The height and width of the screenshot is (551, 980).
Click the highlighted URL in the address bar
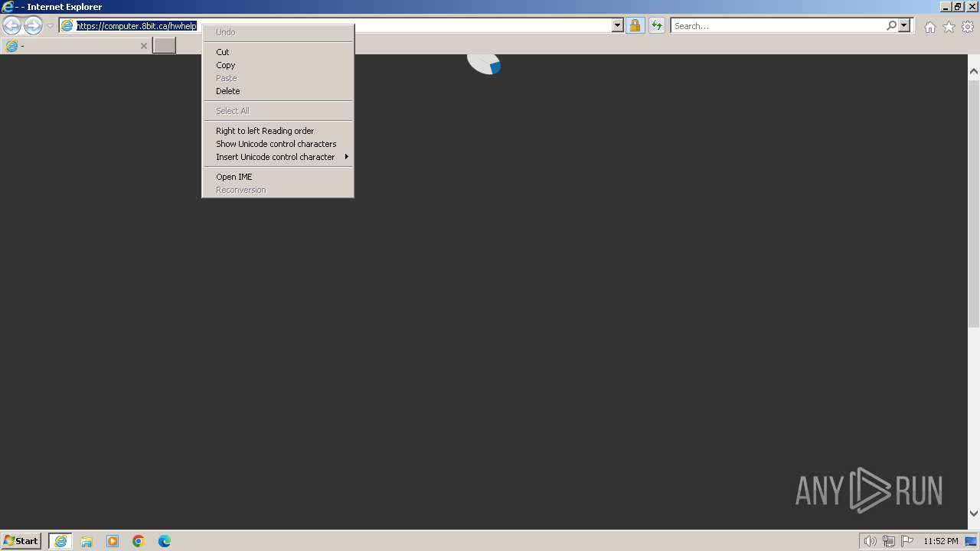point(136,26)
